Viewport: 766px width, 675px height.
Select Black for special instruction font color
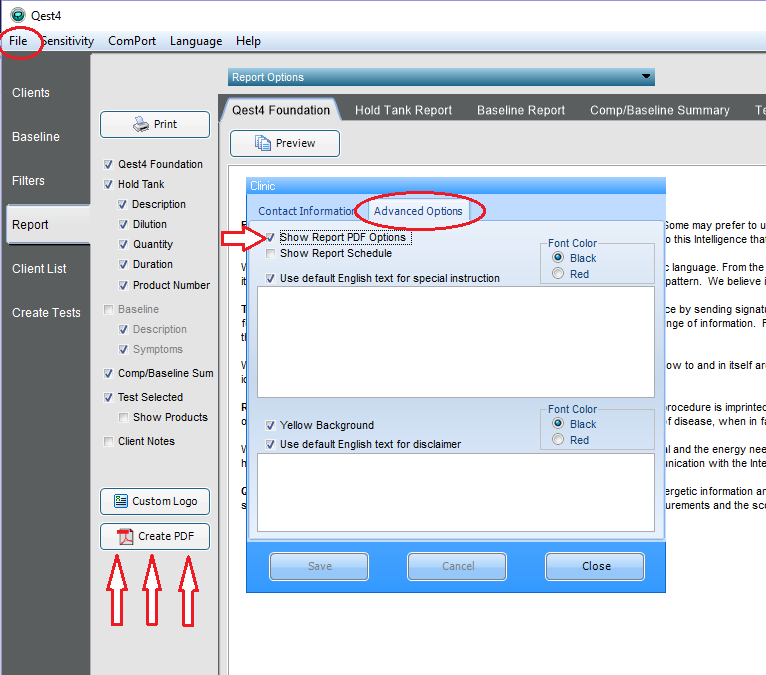click(558, 257)
